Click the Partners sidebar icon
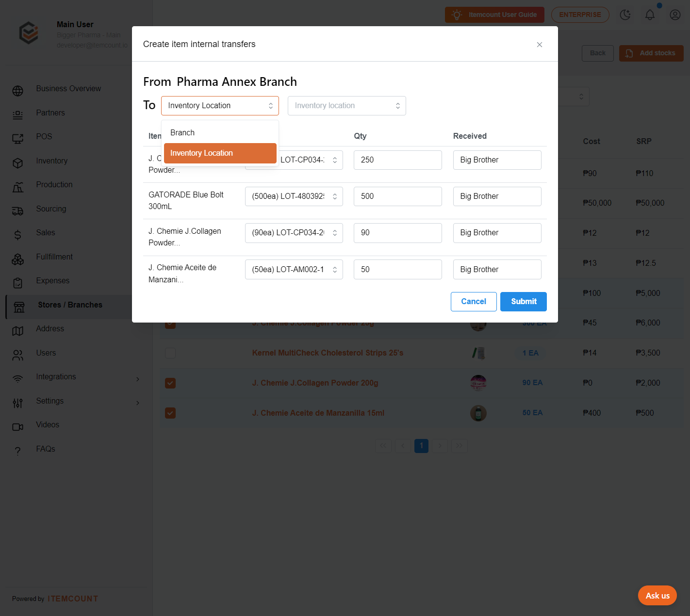690x616 pixels. (18, 115)
